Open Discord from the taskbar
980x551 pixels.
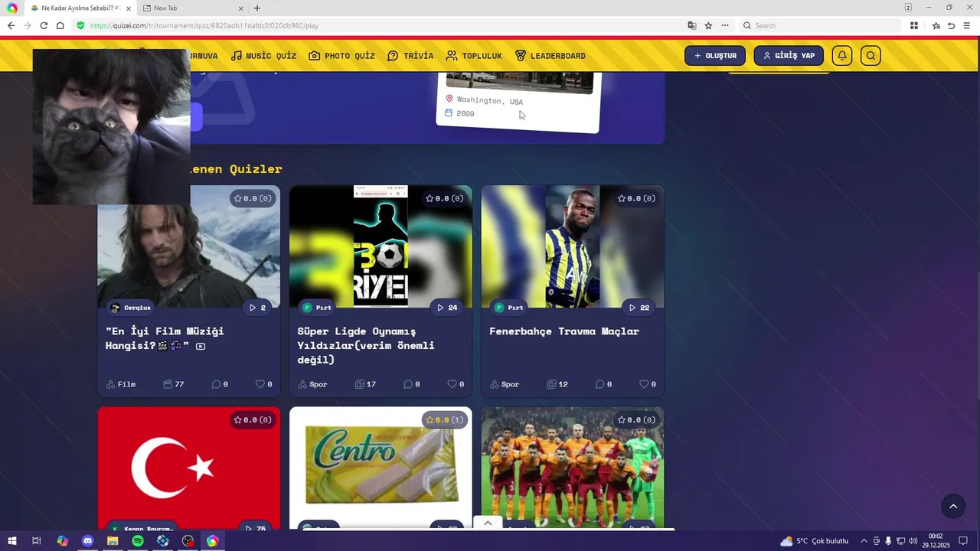[x=87, y=541]
